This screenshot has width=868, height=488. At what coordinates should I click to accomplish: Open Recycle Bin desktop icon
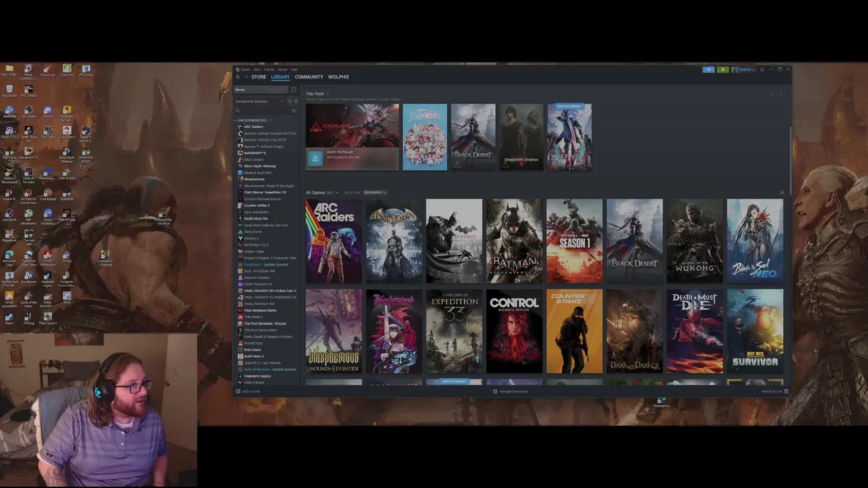(9, 89)
